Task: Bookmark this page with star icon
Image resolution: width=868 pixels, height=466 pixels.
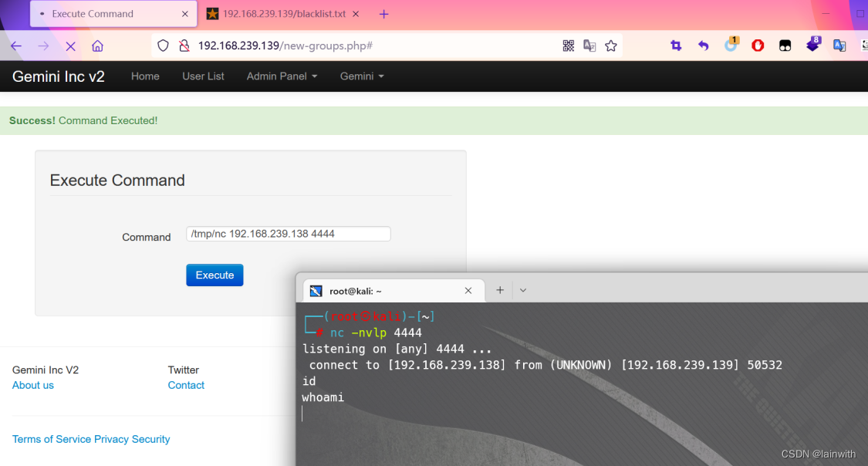Action: [x=610, y=46]
